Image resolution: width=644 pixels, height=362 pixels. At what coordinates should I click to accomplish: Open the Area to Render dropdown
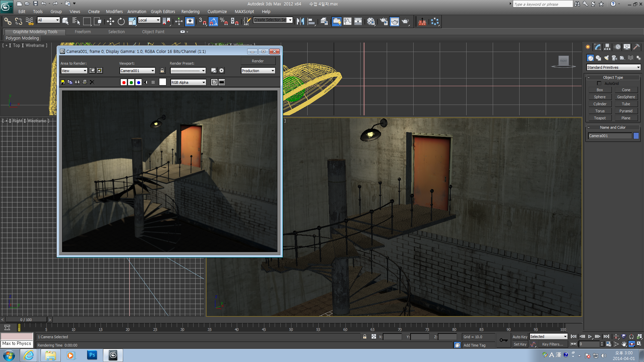74,71
